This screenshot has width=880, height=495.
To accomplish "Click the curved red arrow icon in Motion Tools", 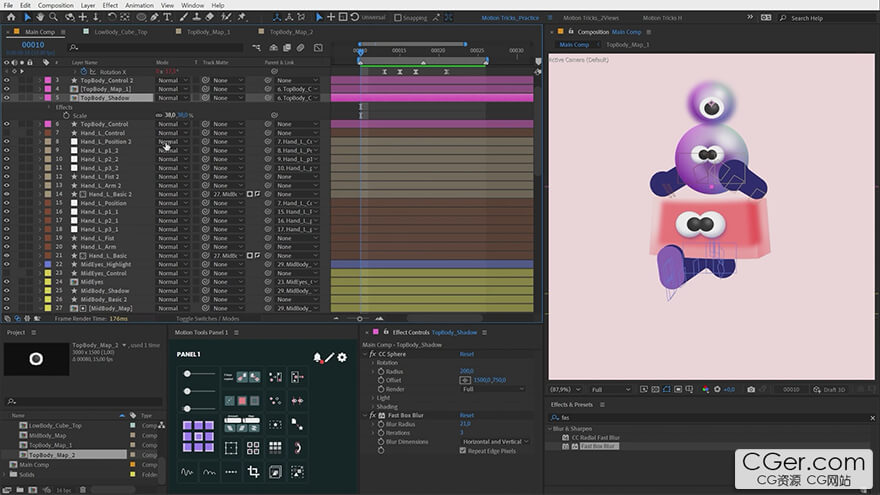I will pos(297,448).
